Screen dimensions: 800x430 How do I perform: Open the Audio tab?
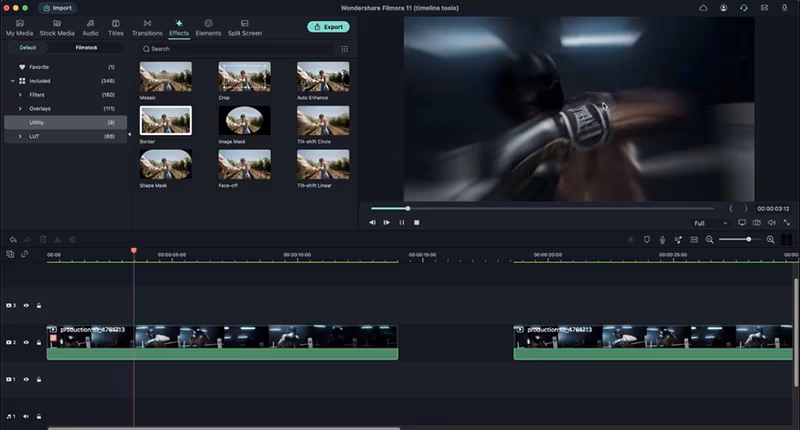pos(90,28)
